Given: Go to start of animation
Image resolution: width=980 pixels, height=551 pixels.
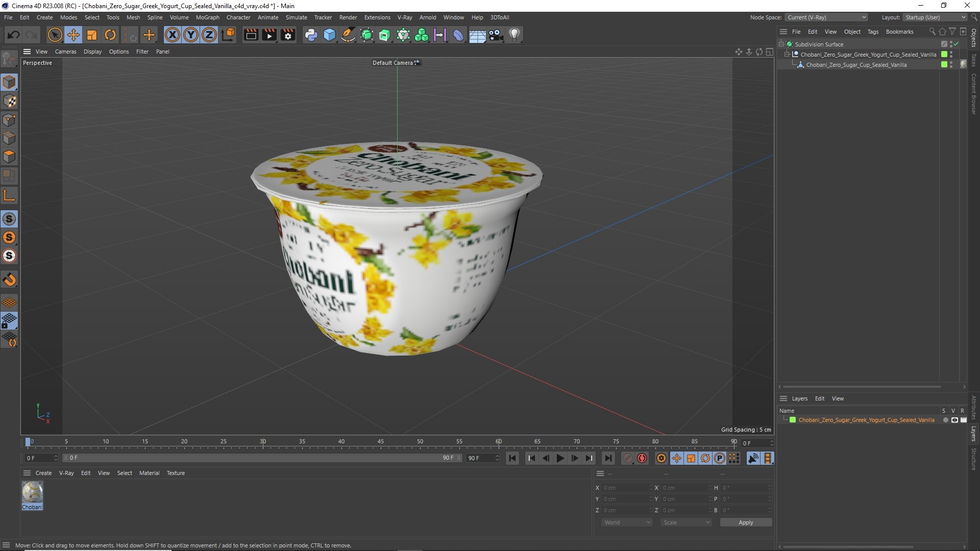Looking at the screenshot, I should tap(512, 458).
